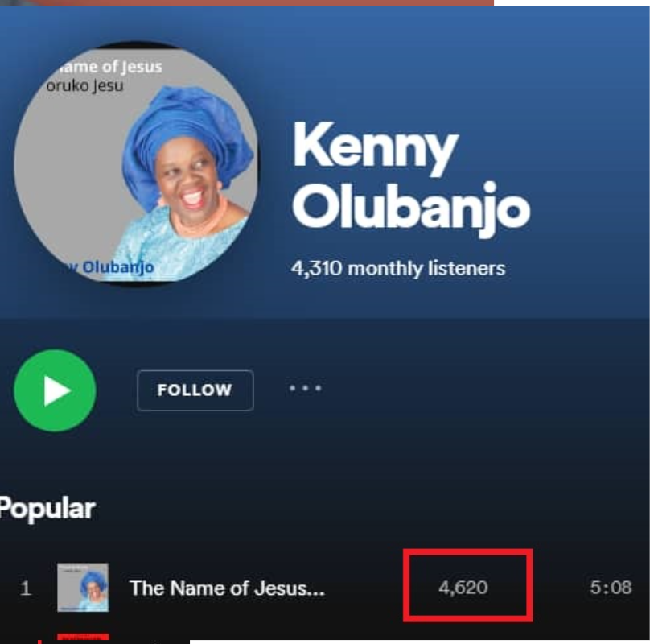The width and height of the screenshot is (654, 644).
Task: Click the 'oruko Jesu' text on profile image
Action: pyautogui.click(x=84, y=85)
